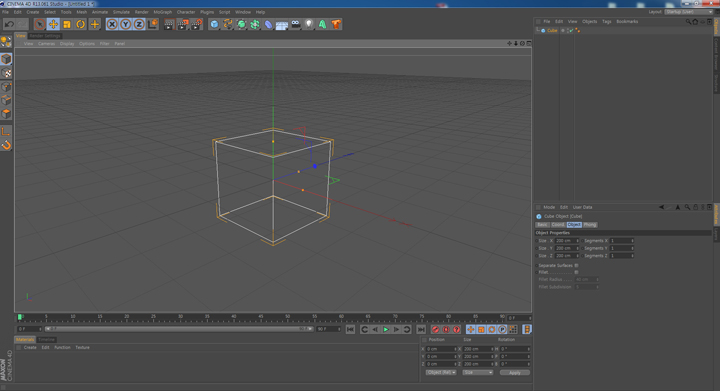Enable the Axis mode icon
Viewport: 720px width, 391px height.
pyautogui.click(x=6, y=131)
